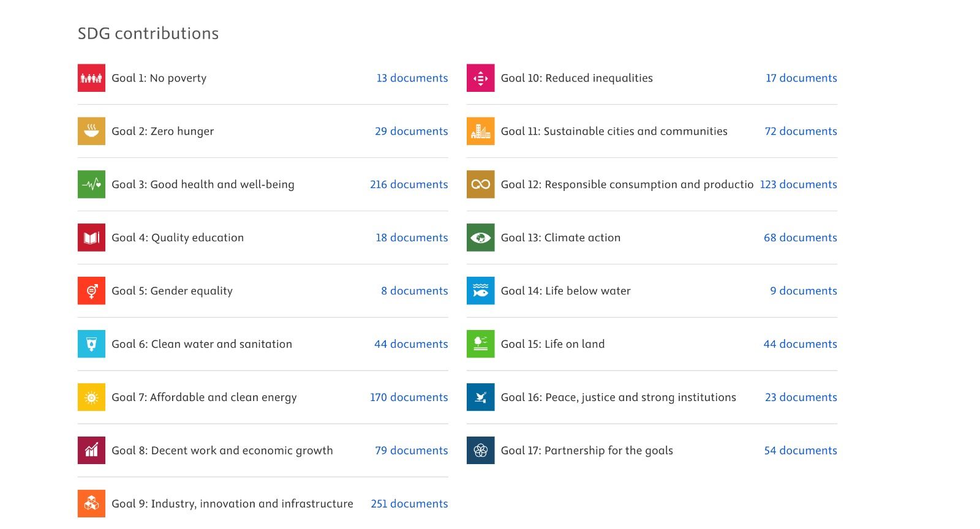
Task: Click the Life on land tree icon
Action: [480, 344]
